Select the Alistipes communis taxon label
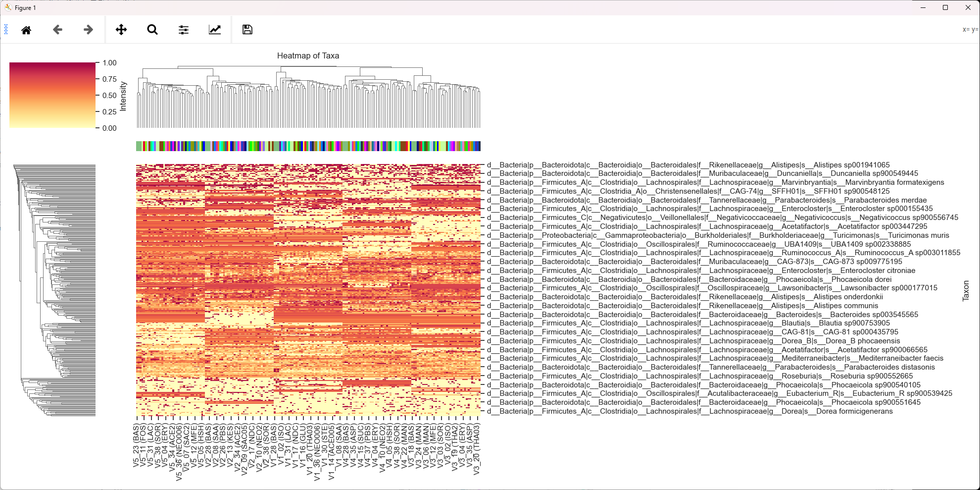Screen dimensions: 980x490 (683, 306)
